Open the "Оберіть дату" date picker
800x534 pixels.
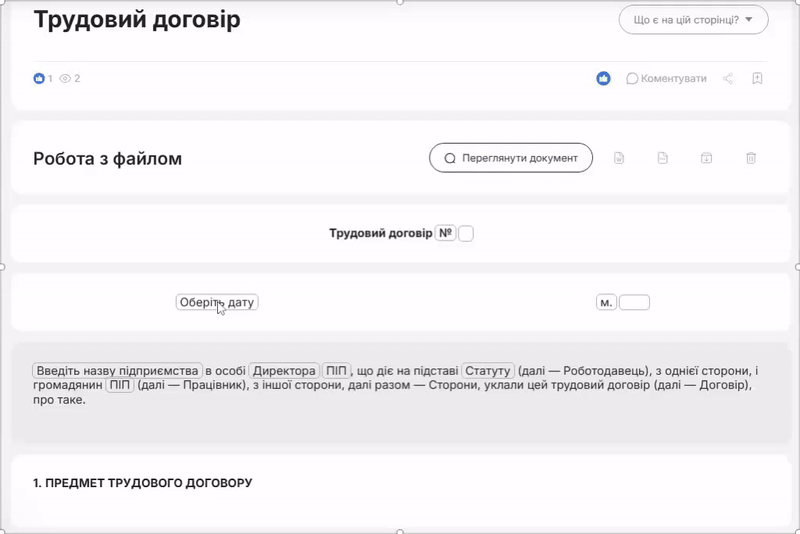217,302
